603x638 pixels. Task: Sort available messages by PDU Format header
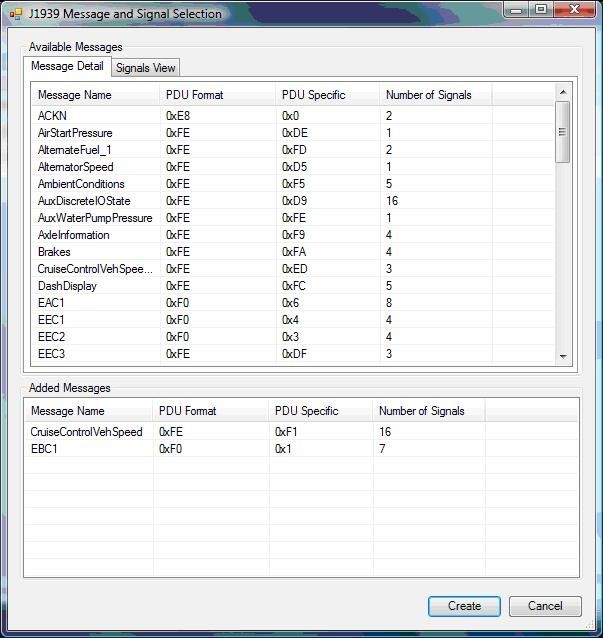tap(216, 95)
